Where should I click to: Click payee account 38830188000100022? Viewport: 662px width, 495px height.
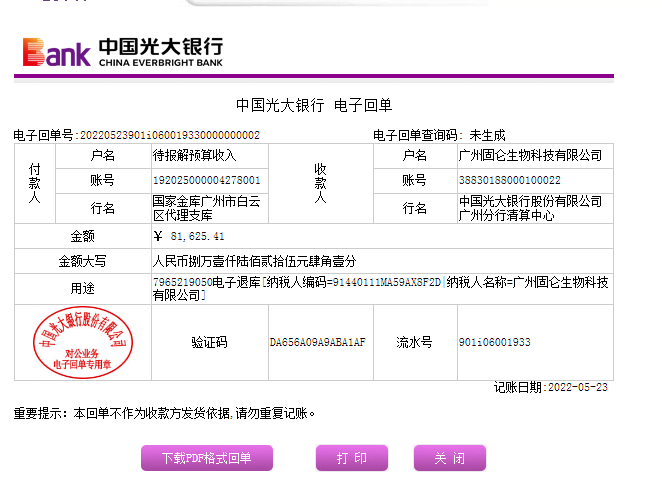point(510,180)
